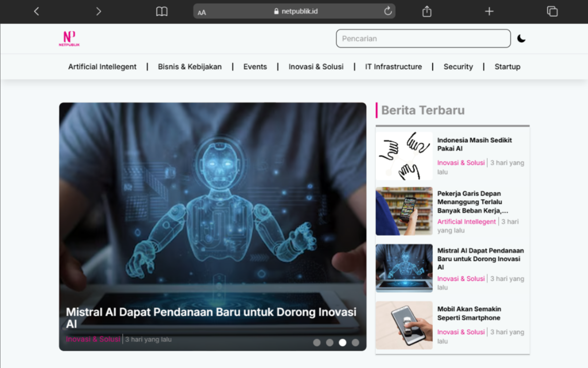Viewport: 588px width, 368px height.
Task: Click the NetPublik logo
Action: tap(69, 39)
